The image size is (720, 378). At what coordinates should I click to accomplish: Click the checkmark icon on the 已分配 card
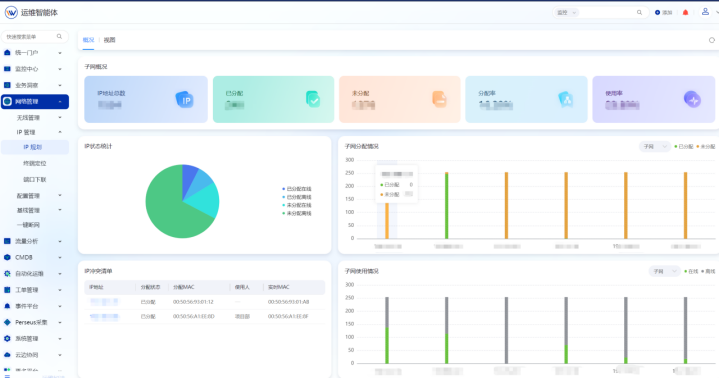[313, 99]
